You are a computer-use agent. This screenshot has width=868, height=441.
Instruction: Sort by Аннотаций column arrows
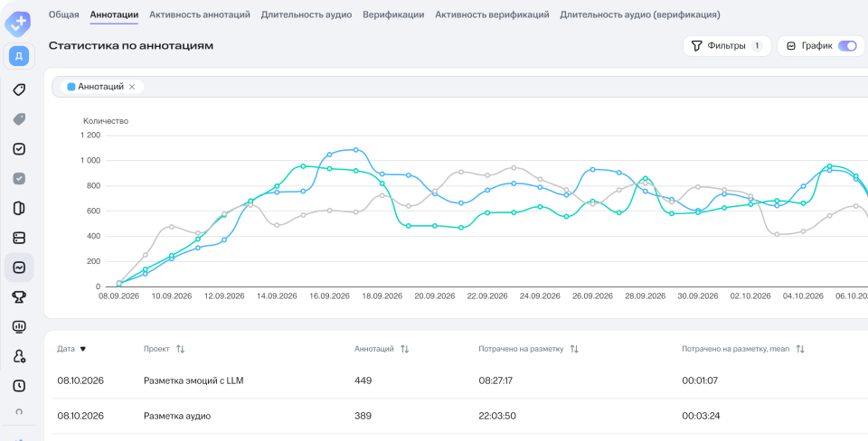405,349
